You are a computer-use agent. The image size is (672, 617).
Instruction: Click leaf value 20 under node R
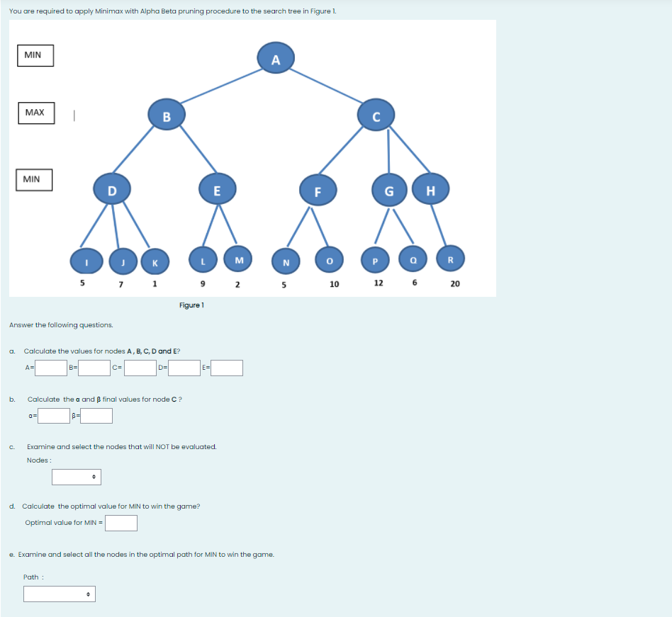point(455,284)
